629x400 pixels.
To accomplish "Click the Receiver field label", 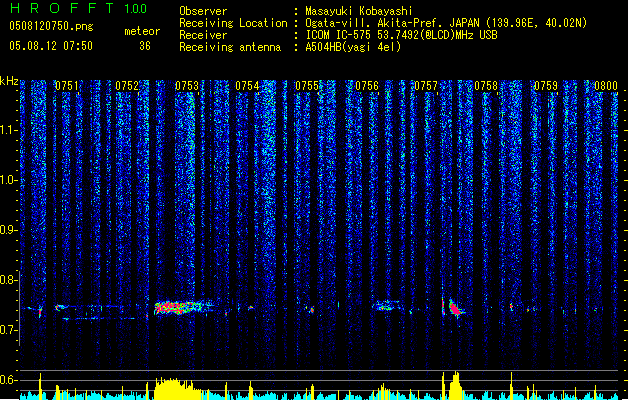I will (x=203, y=35).
